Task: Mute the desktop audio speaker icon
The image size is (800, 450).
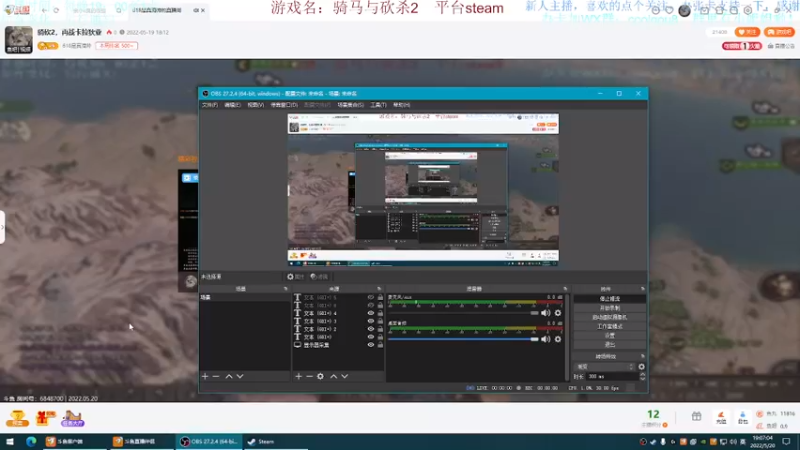Action: [545, 339]
